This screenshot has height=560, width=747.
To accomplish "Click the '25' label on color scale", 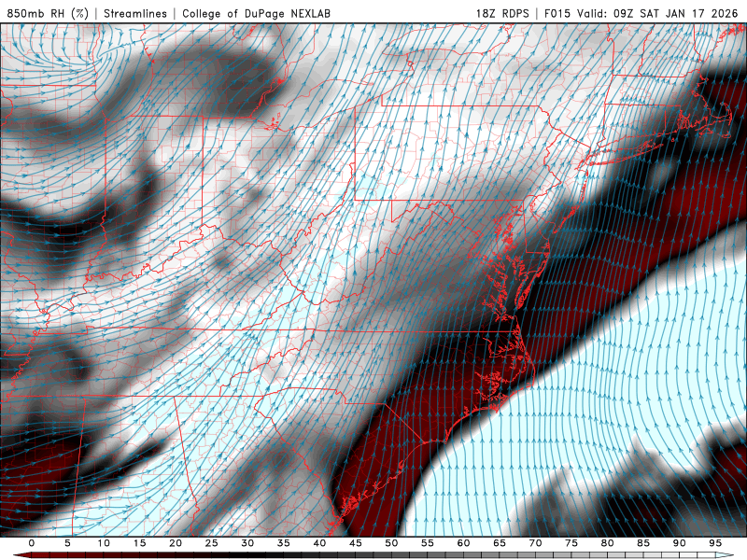I will tap(212, 543).
